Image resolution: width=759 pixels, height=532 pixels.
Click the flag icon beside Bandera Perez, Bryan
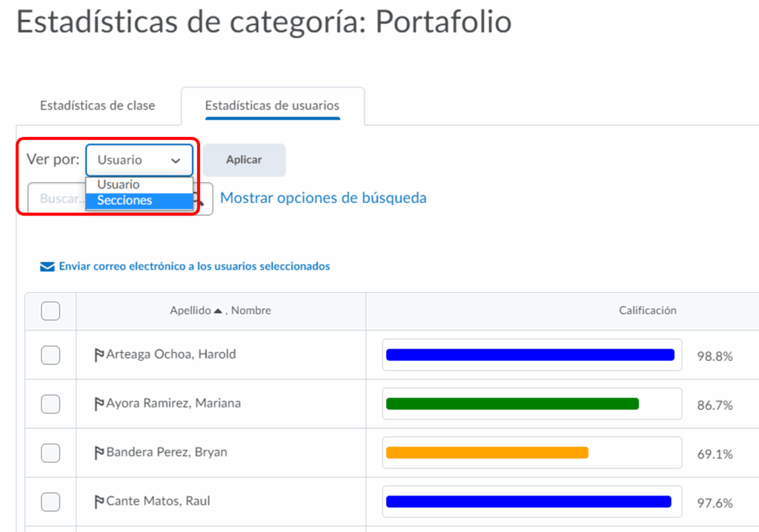click(x=99, y=453)
